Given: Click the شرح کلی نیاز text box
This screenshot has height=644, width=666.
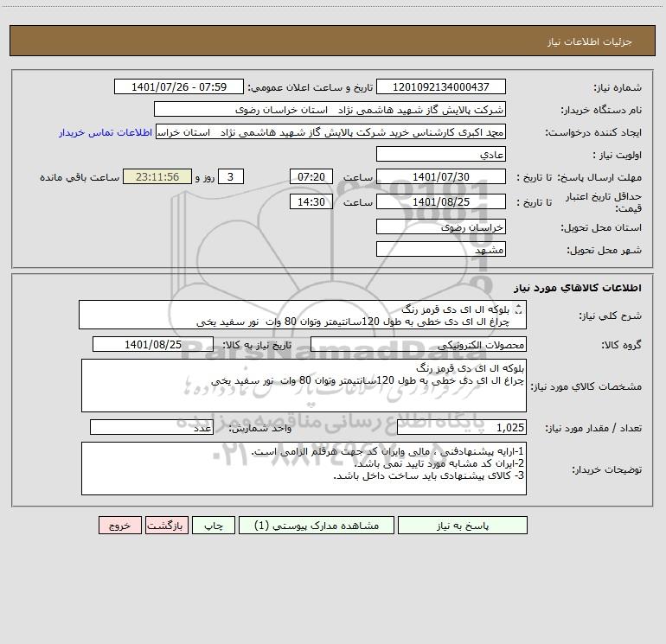Looking at the screenshot, I should (x=303, y=315).
